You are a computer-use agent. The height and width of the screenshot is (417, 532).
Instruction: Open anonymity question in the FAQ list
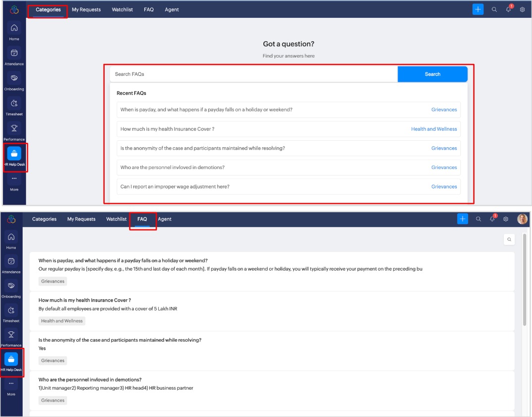click(120, 340)
